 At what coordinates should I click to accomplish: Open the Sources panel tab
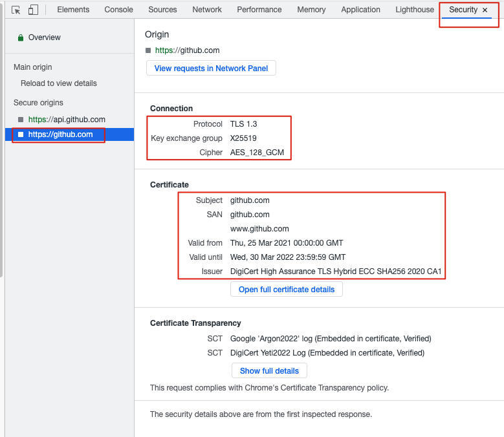pos(162,10)
